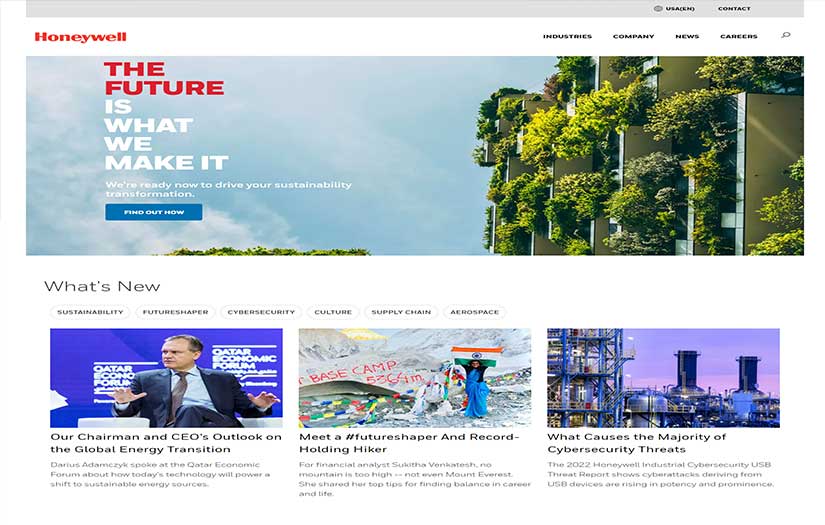Open the News menu
The height and width of the screenshot is (525, 825).
pyautogui.click(x=687, y=36)
